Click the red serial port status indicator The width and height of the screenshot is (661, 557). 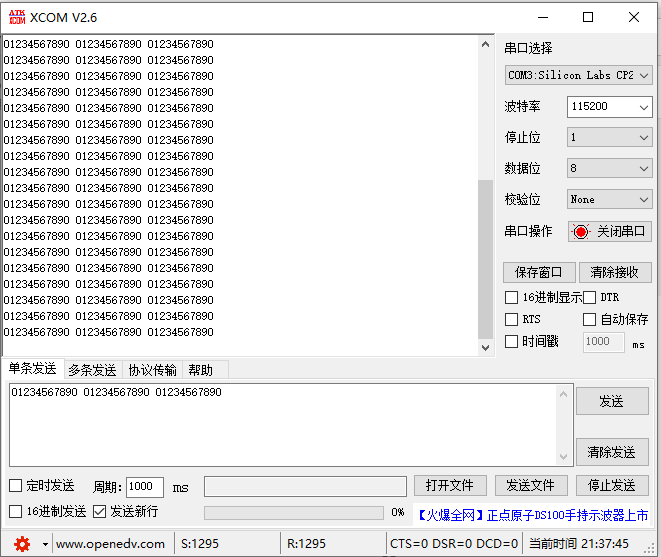point(580,231)
